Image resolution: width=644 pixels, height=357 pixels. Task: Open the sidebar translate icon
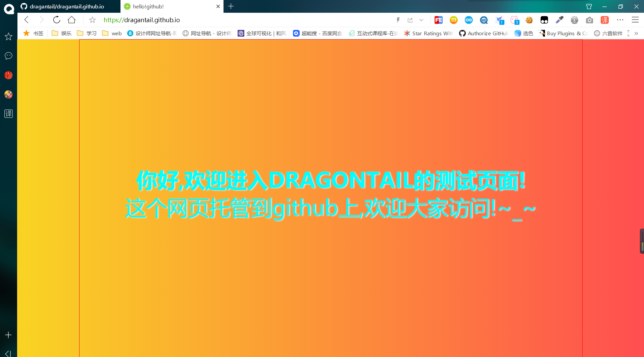pos(8,114)
